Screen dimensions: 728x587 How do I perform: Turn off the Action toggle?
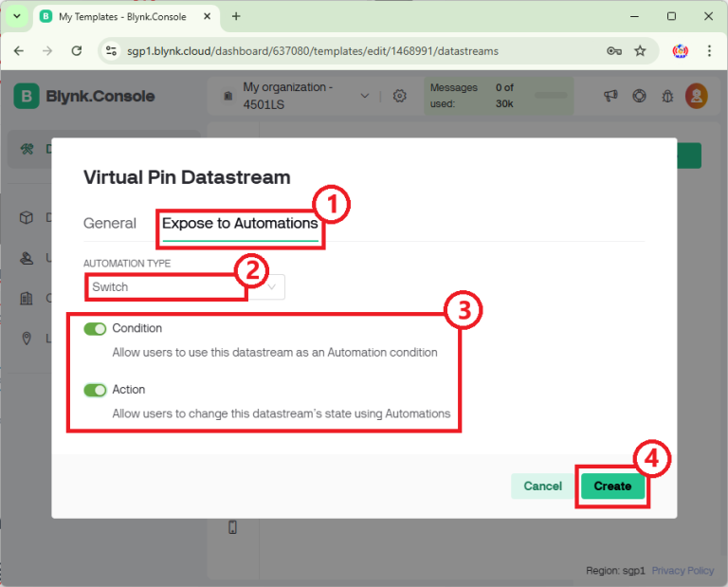point(95,390)
